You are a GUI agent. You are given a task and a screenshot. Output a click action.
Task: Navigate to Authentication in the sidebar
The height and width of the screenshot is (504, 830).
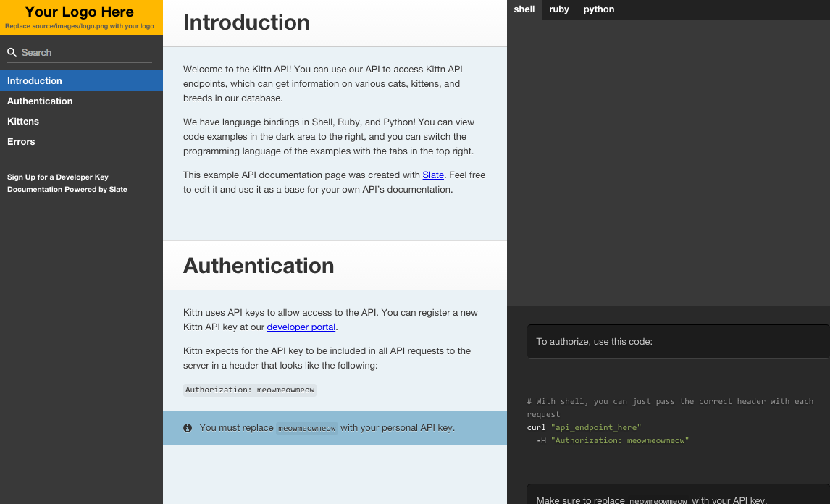[39, 101]
